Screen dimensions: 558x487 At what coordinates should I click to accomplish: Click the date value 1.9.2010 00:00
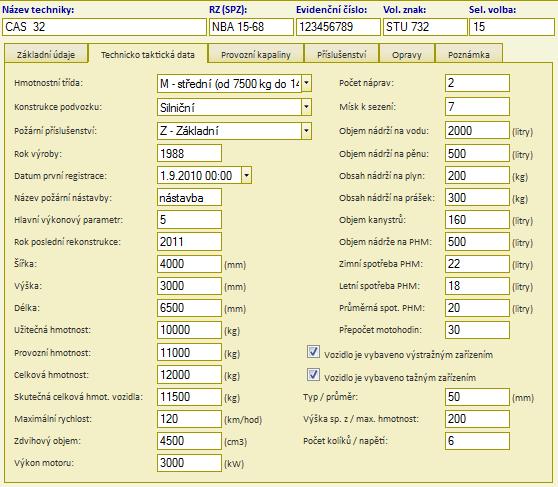point(196,176)
